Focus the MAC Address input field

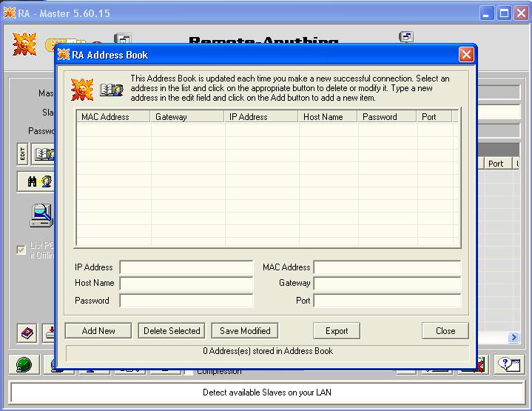point(387,267)
